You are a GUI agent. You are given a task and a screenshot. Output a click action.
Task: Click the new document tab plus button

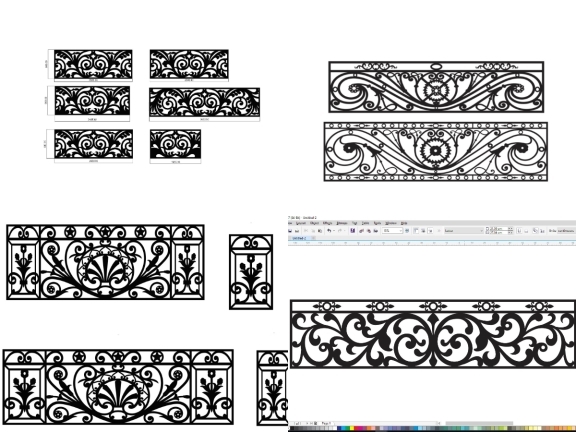click(x=313, y=238)
